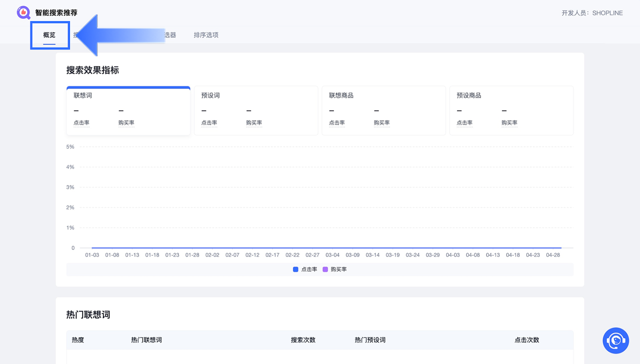Click the 点击次数 column header
640x364 pixels.
click(527, 340)
